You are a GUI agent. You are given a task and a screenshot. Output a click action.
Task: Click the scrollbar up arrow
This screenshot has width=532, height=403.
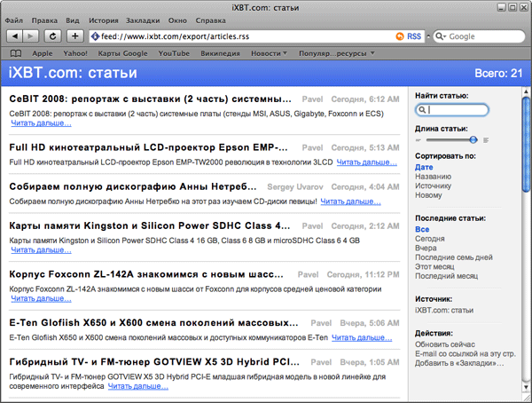[x=526, y=91]
